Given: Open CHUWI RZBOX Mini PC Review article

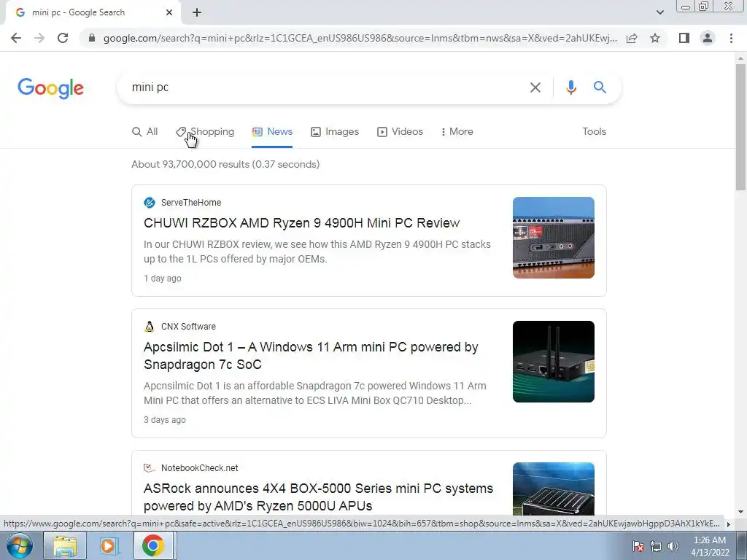Looking at the screenshot, I should 301,223.
